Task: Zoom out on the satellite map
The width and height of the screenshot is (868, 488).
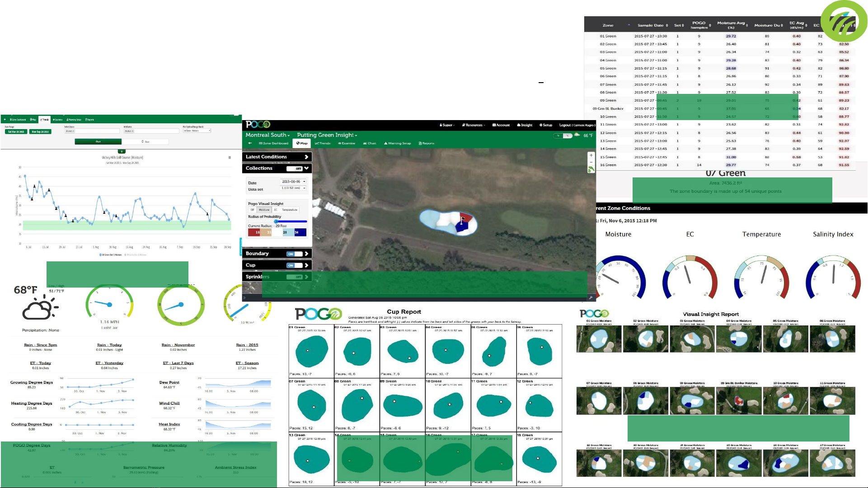Action: (x=591, y=162)
